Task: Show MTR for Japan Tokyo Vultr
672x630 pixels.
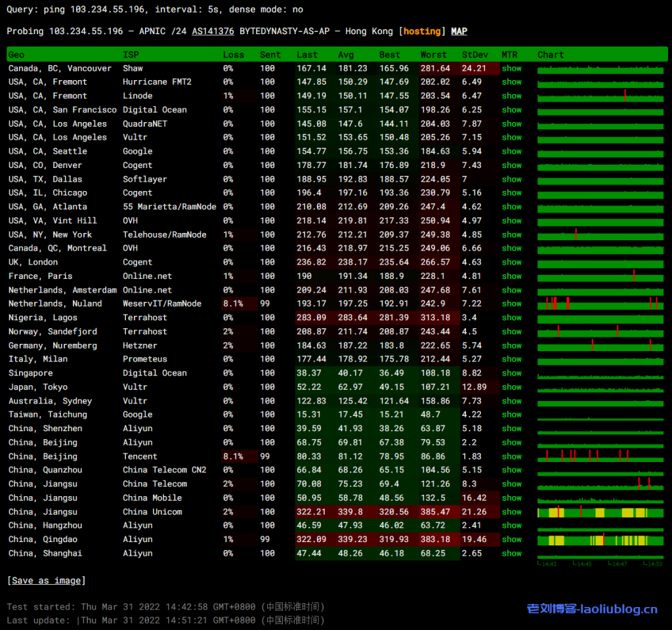Action: [x=511, y=387]
